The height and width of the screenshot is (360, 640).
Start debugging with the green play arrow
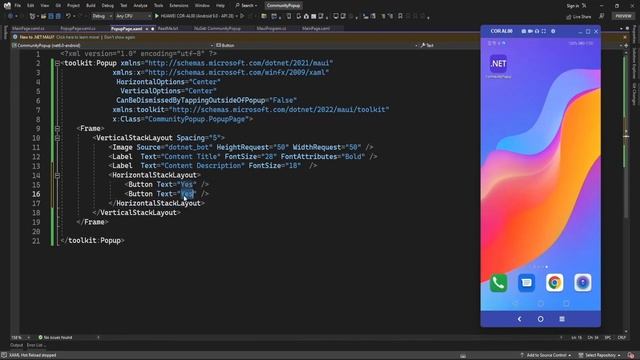tap(157, 16)
